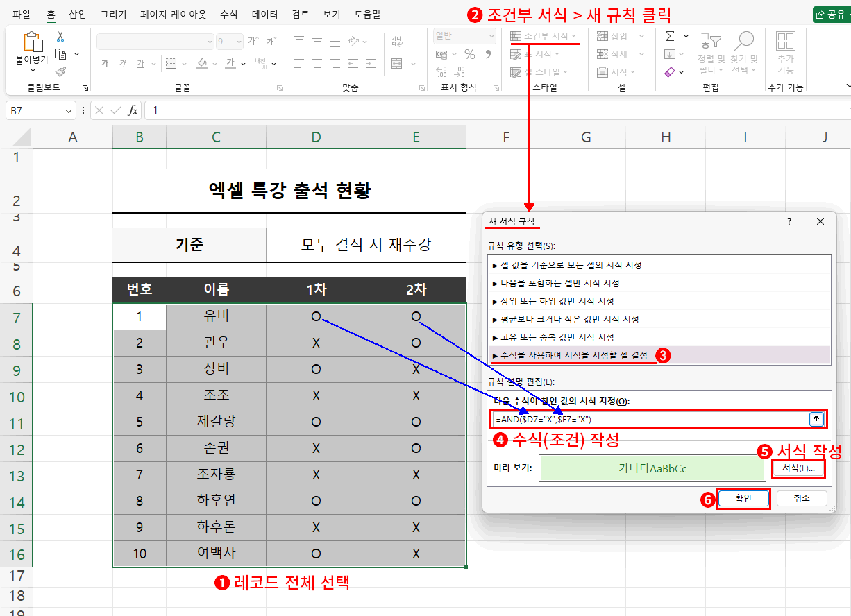Click the Increase Indent icon
Viewport: 851px width, 616px height.
(x=373, y=63)
